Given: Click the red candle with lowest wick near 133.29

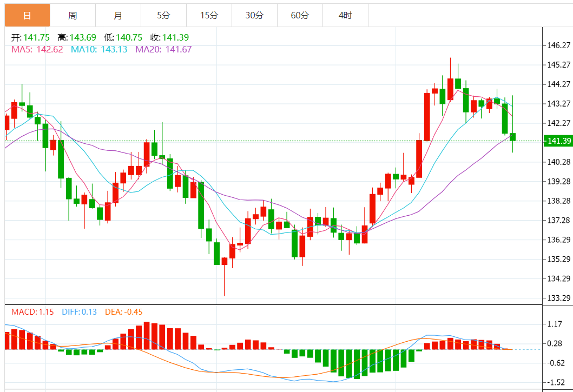Looking at the screenshot, I should pyautogui.click(x=225, y=261).
